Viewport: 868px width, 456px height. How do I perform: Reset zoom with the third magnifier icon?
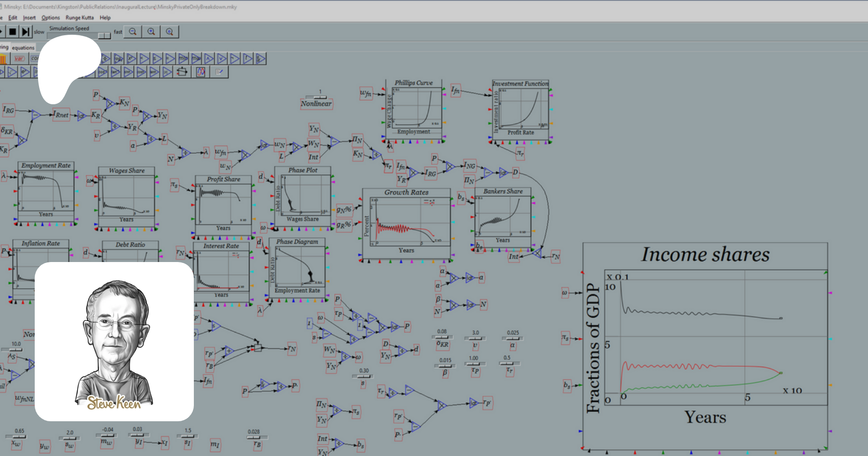(x=170, y=32)
